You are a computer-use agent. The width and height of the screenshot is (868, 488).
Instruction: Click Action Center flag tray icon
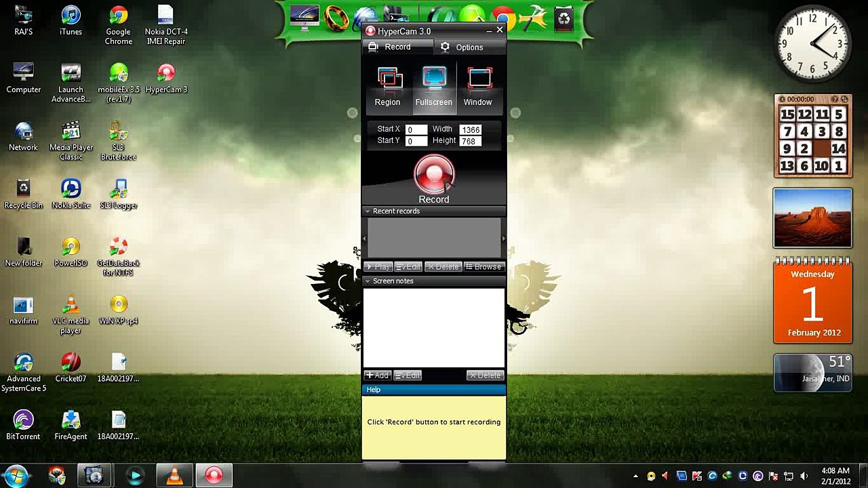click(x=773, y=476)
